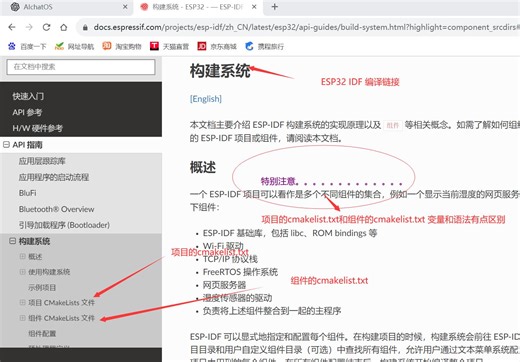Click the 在文档中搜索 search box

point(81,67)
